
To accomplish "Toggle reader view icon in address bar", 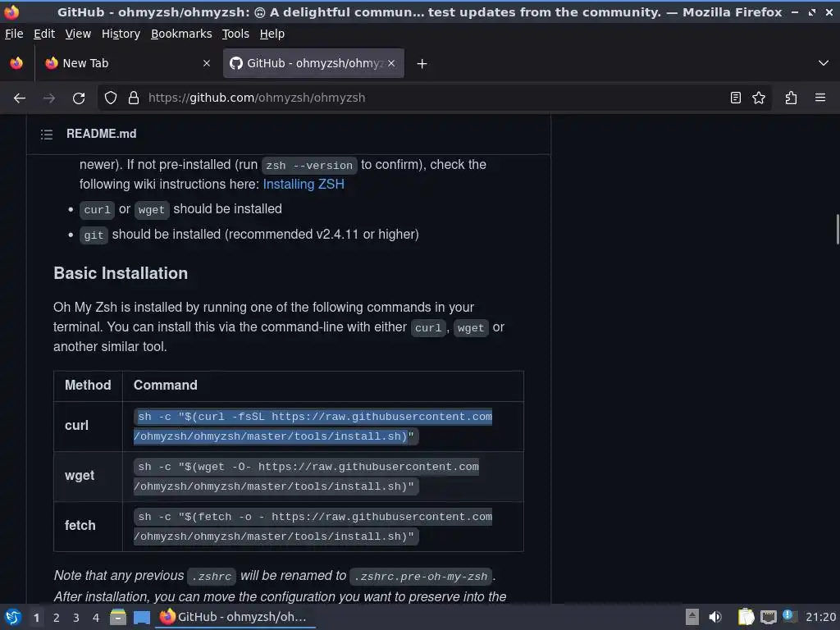I will 736,98.
